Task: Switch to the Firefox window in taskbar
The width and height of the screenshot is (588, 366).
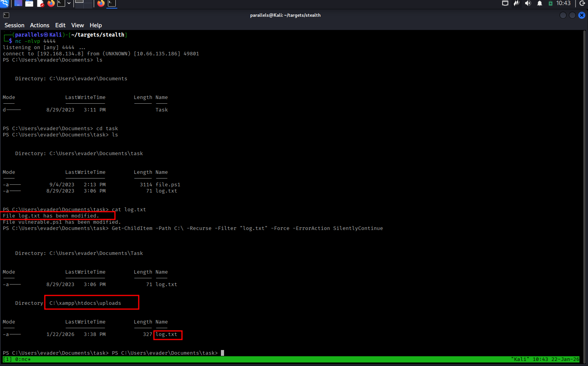Action: pos(101,4)
